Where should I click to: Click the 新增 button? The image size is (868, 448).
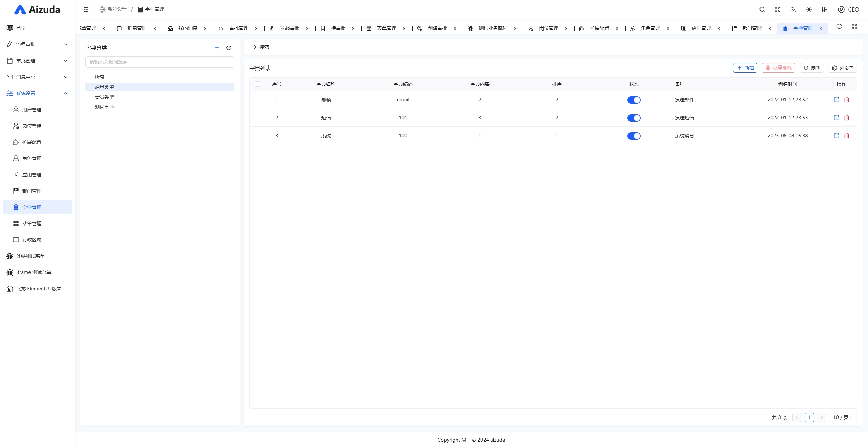point(745,68)
